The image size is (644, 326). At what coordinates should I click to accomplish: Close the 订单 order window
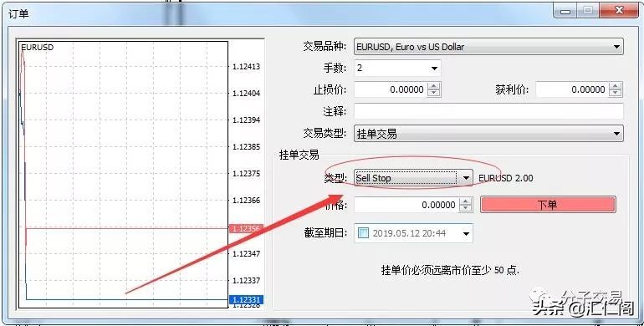click(620, 11)
